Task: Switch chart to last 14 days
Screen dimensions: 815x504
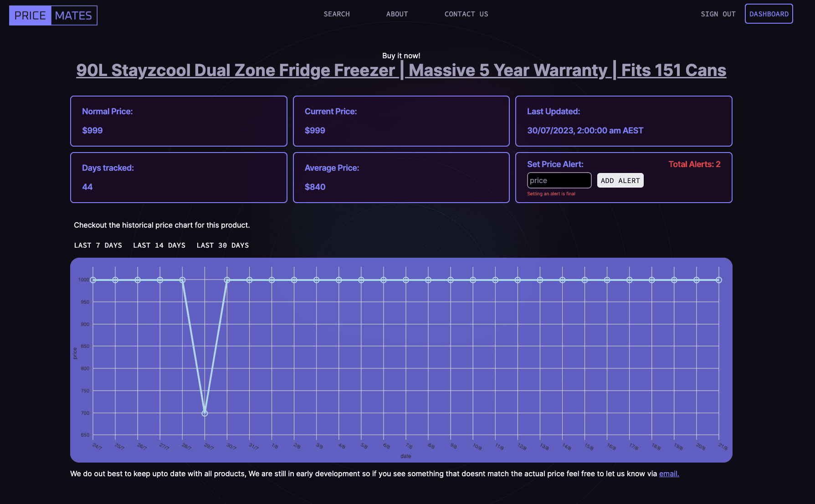Action: (x=159, y=245)
